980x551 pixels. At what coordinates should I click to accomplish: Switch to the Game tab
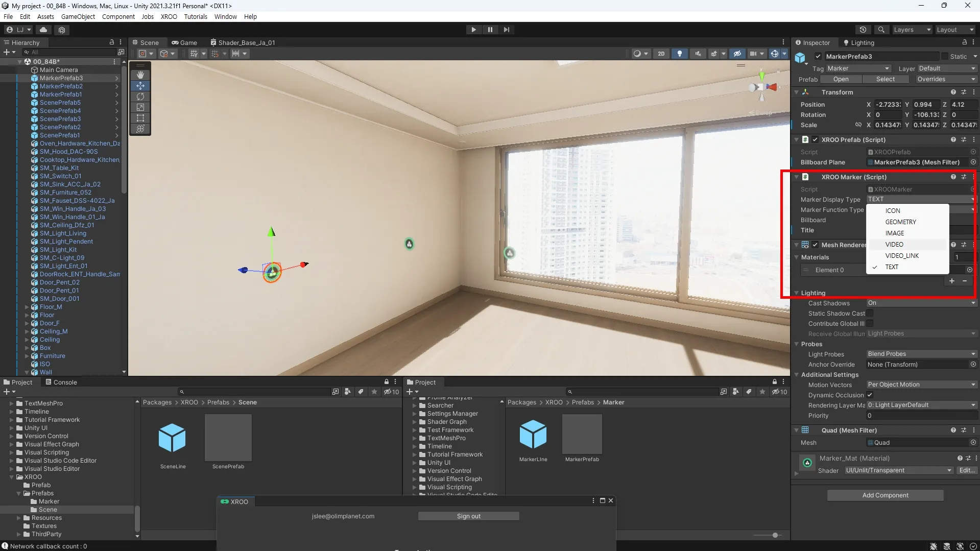pyautogui.click(x=184, y=42)
